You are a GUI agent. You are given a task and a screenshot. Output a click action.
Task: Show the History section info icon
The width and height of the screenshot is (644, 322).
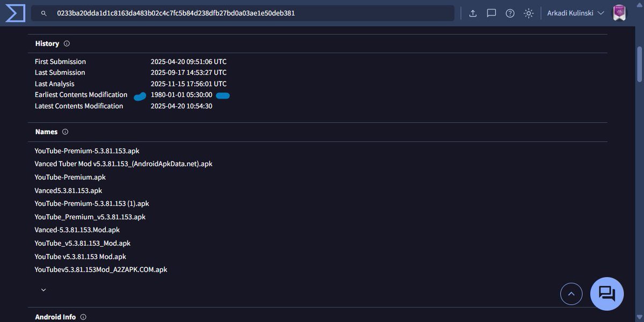pyautogui.click(x=67, y=43)
